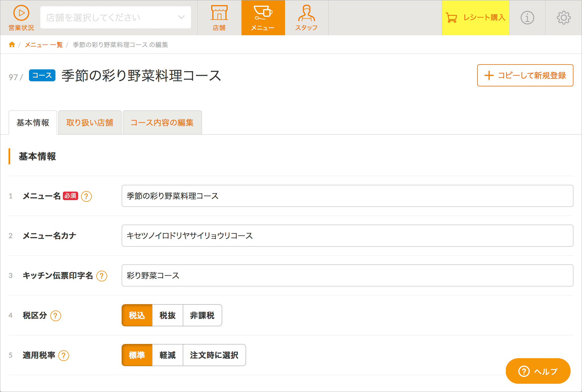Open the settings gear icon
Screen dimensions: 582x392
coord(564,18)
